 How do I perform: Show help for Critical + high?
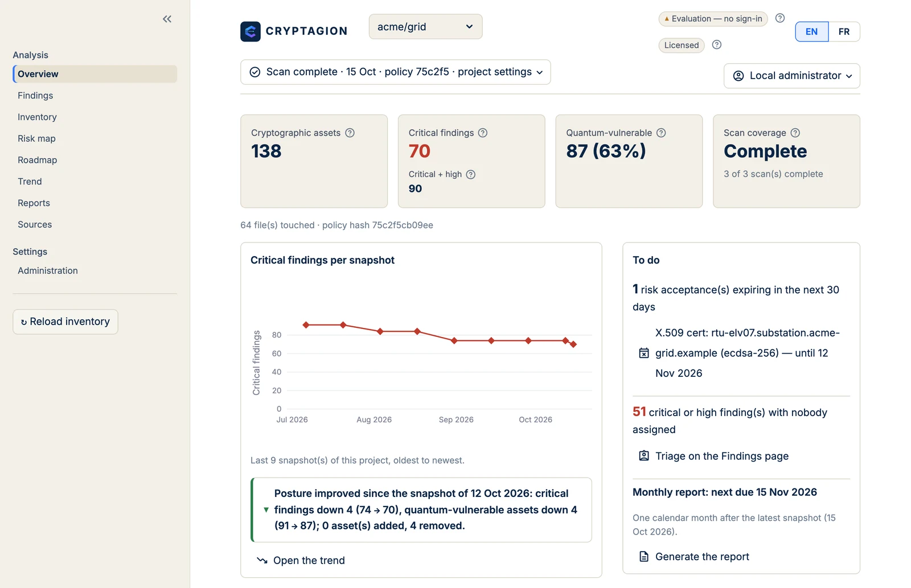[471, 174]
